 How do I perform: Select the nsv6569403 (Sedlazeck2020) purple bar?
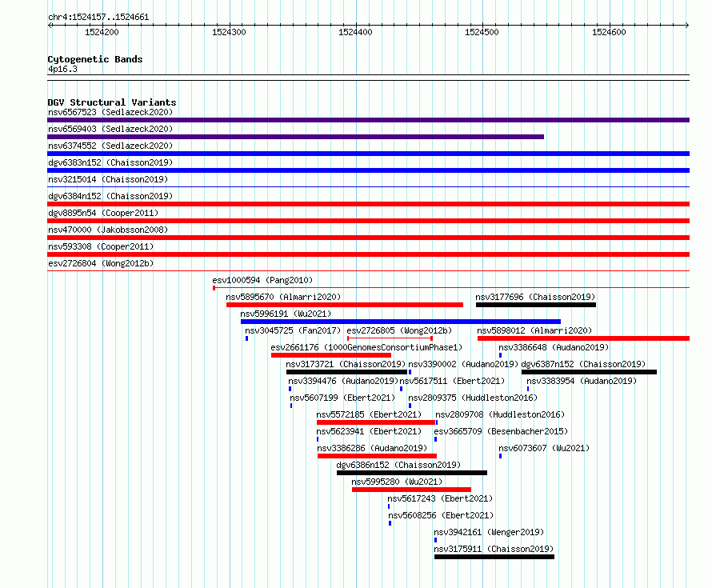point(296,137)
